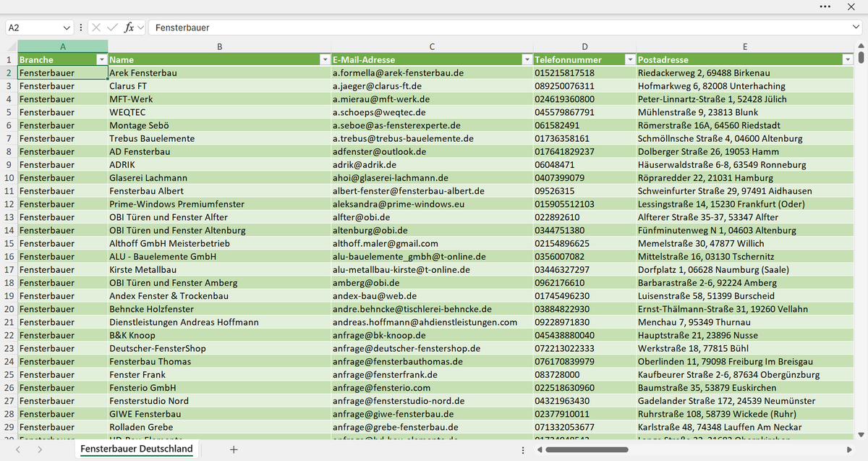
Task: Go to next sheet arrow
Action: point(39,449)
